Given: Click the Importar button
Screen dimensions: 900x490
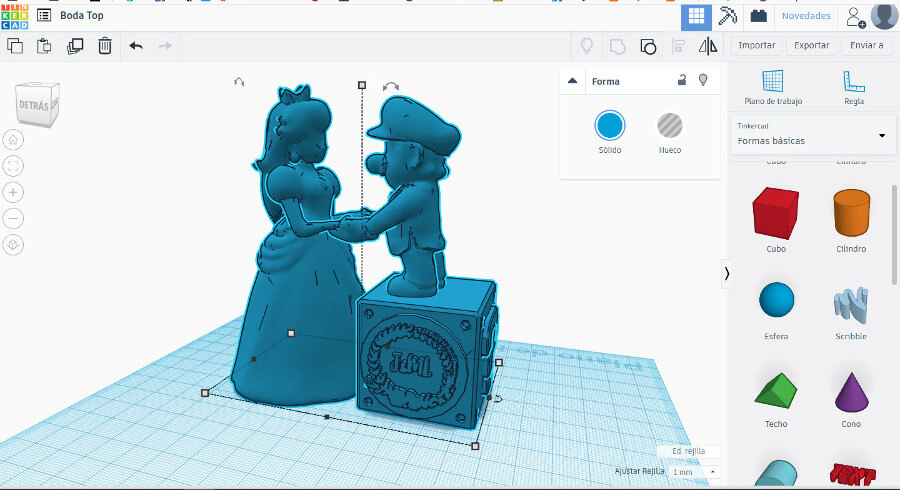Looking at the screenshot, I should coord(757,45).
